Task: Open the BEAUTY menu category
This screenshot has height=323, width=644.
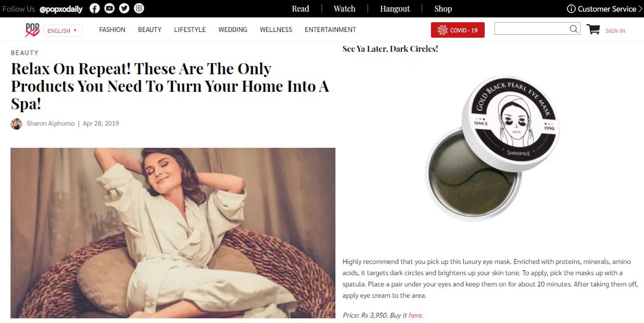Action: click(149, 30)
